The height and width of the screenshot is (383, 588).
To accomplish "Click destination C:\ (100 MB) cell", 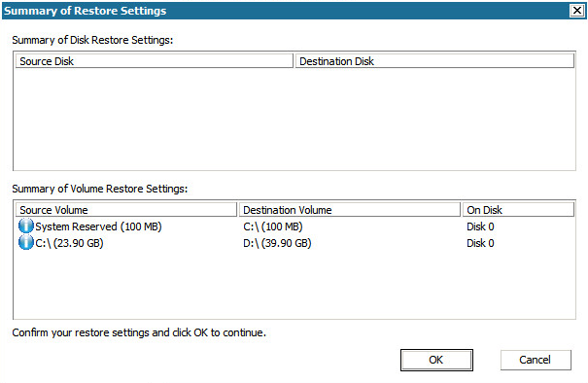I will click(273, 226).
